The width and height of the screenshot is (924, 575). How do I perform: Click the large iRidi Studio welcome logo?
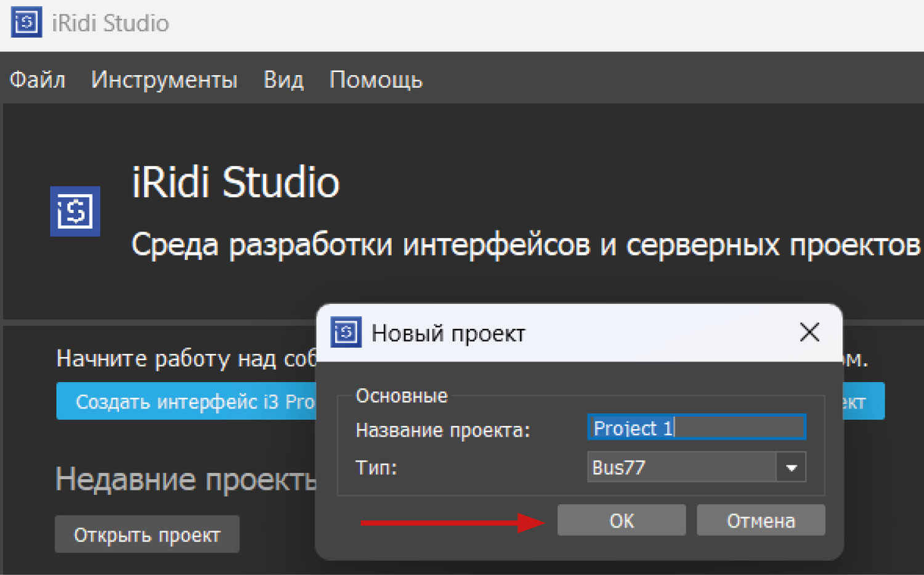pos(75,211)
